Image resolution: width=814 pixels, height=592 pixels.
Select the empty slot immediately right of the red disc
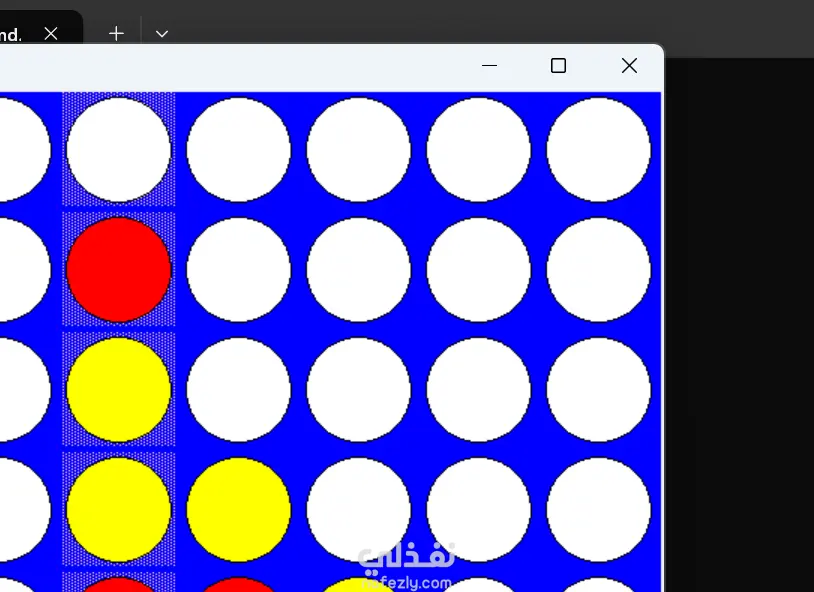pos(239,270)
